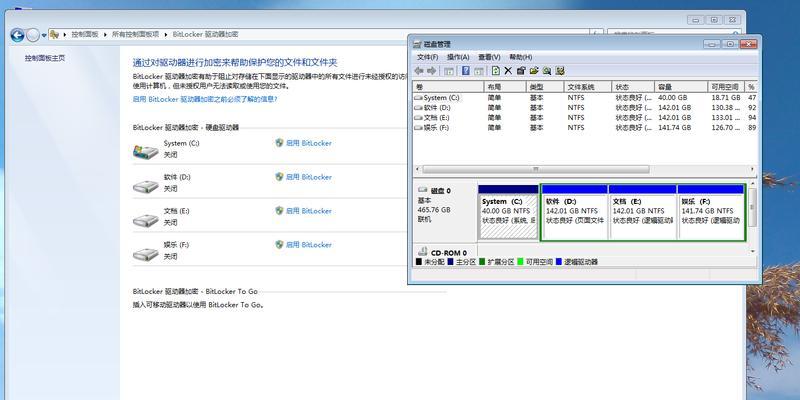Click shield icon beside System (C:) BitLocker link
This screenshot has height=400, width=800.
(x=279, y=143)
